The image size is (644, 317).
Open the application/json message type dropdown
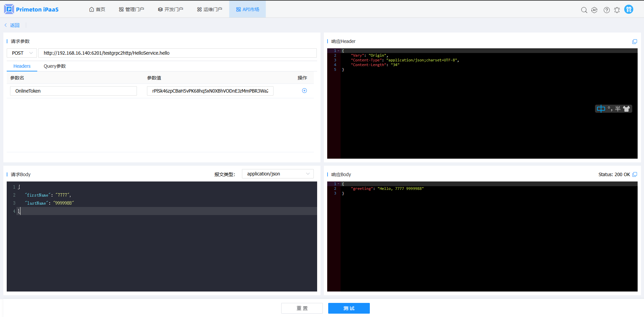click(278, 174)
